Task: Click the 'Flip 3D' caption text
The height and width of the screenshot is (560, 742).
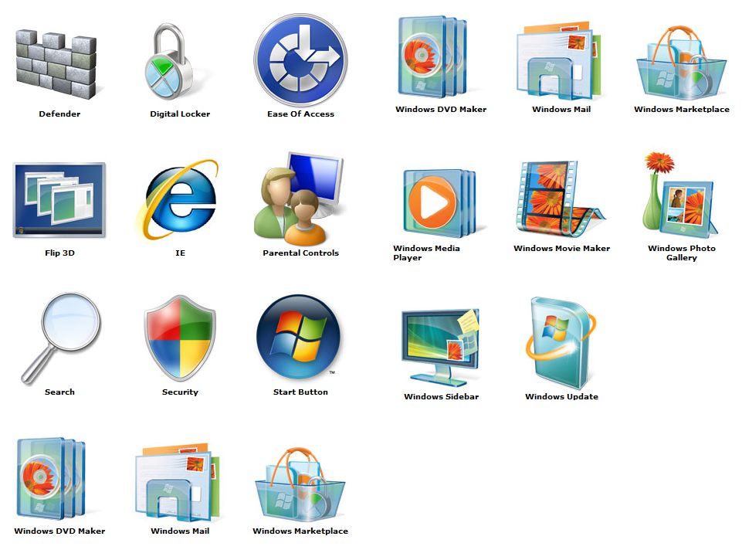Action: (59, 253)
